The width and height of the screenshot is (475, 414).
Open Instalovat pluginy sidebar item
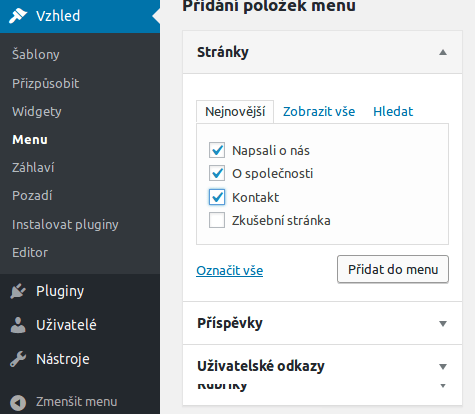65,224
